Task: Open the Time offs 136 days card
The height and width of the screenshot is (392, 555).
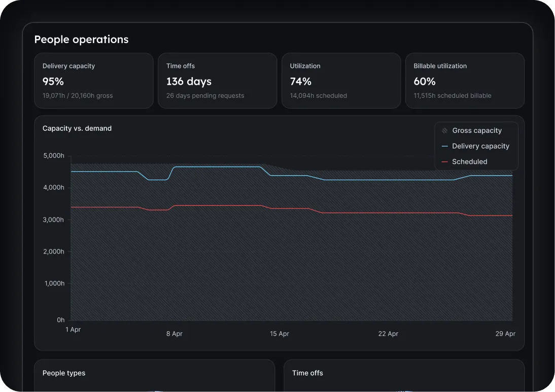Action: [217, 81]
